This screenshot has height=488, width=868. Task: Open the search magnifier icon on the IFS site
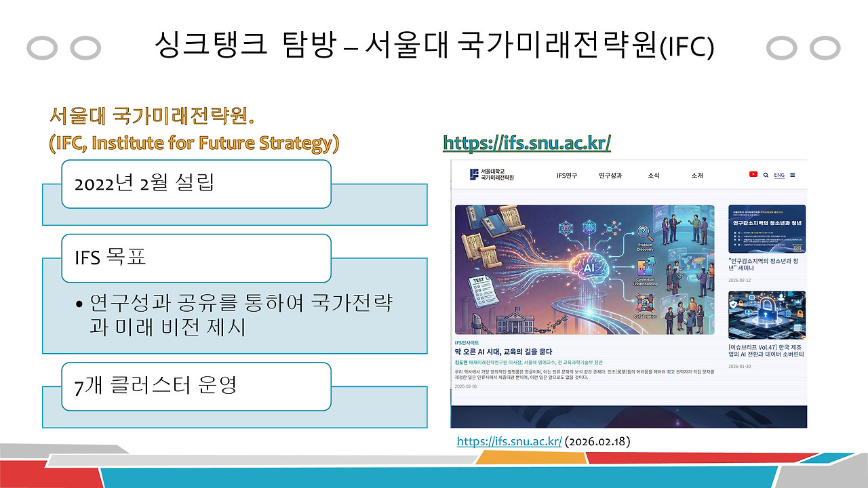[x=765, y=174]
